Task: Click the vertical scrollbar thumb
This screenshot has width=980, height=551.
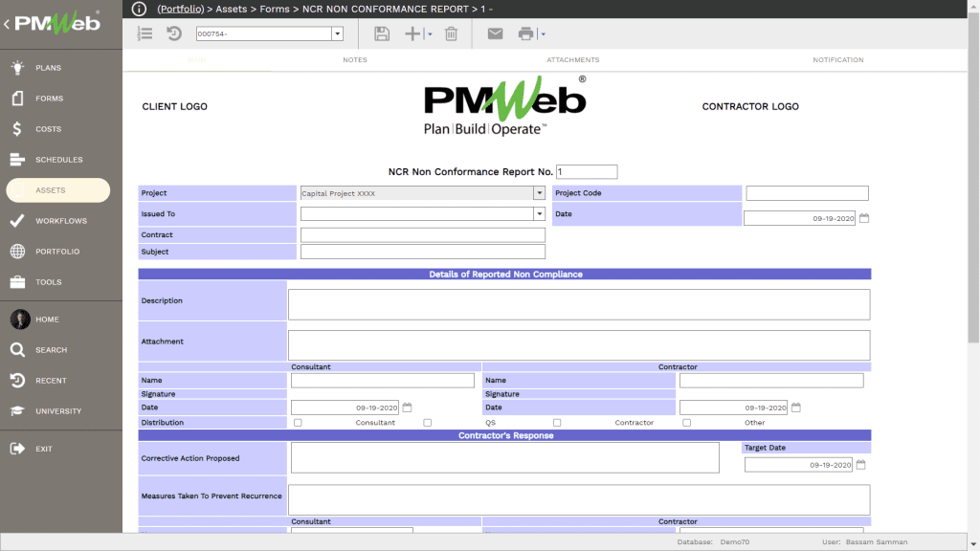Action: [973, 178]
